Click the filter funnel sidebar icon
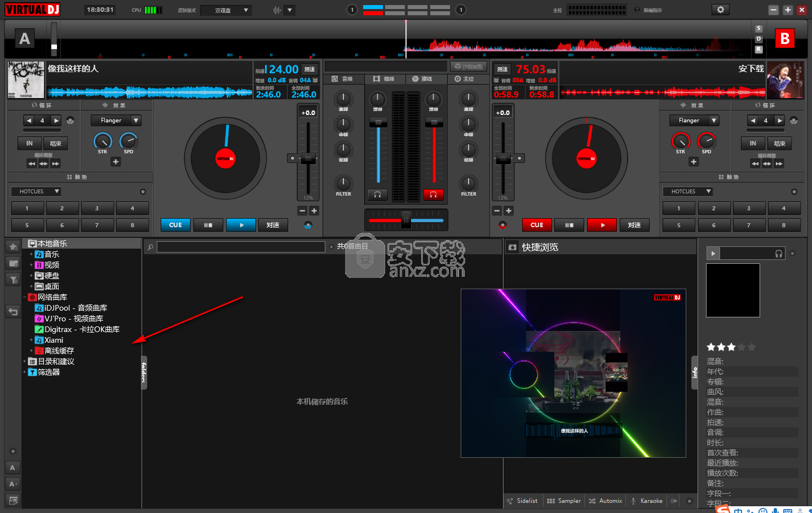 click(13, 279)
